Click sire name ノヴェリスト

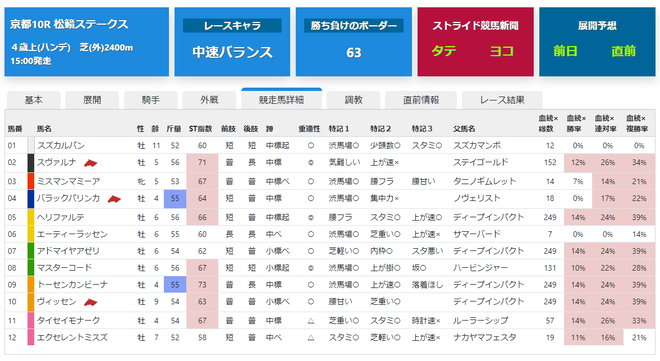tap(477, 198)
